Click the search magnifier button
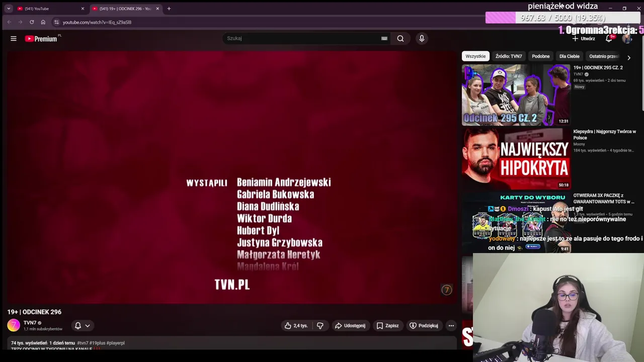644x362 pixels. [x=400, y=38]
